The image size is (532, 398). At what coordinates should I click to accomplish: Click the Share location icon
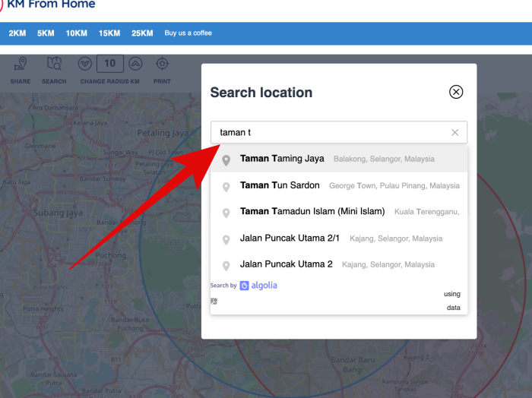pos(21,65)
